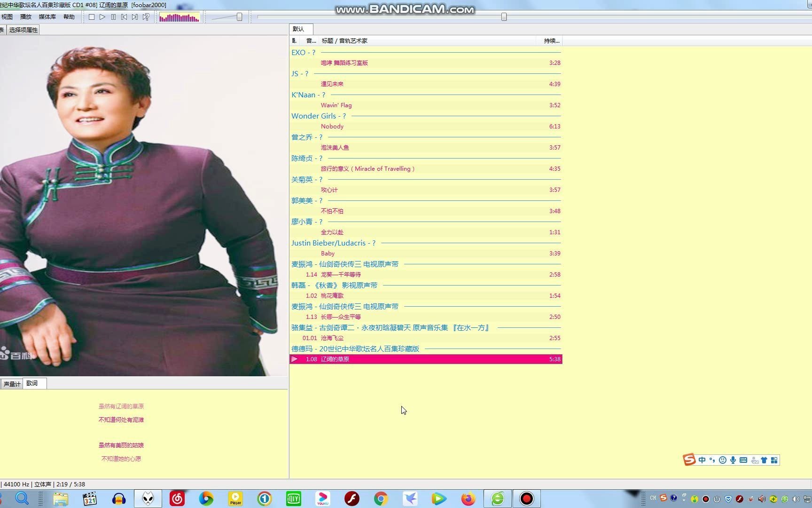
Task: Sort by 标题 / 音轨艺术家 column header
Action: (427, 41)
